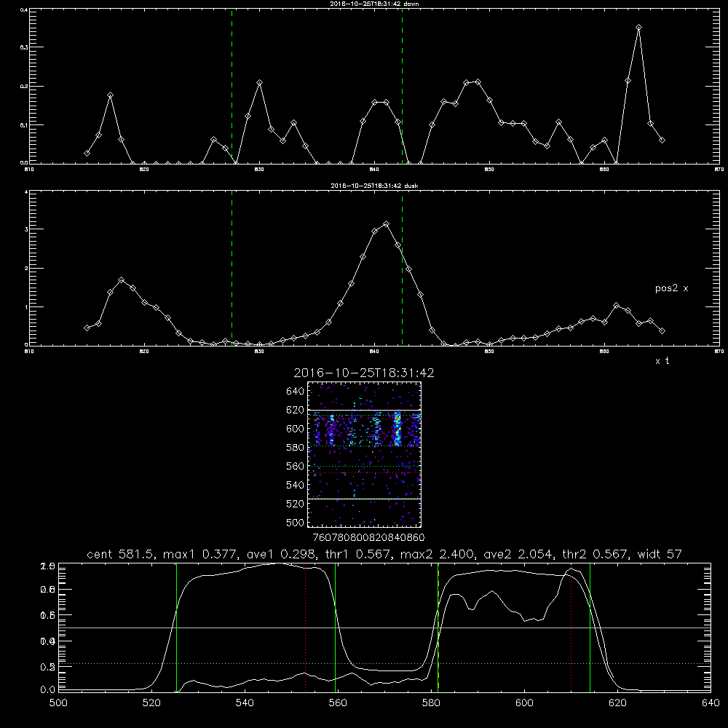Image resolution: width=728 pixels, height=728 pixels.
Task: Click the dusk plot title text
Action: (x=374, y=186)
